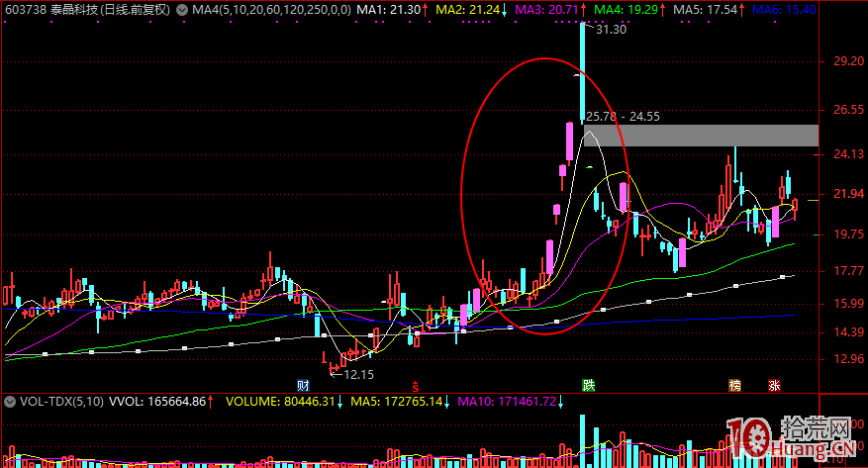Click the tallest cyan volume bar
The height and width of the screenshot is (468, 868).
point(582,441)
